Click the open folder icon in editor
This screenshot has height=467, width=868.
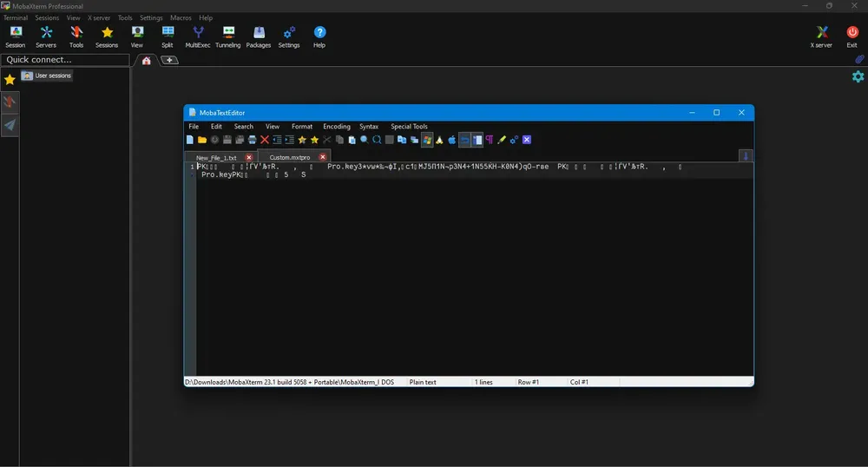click(202, 140)
